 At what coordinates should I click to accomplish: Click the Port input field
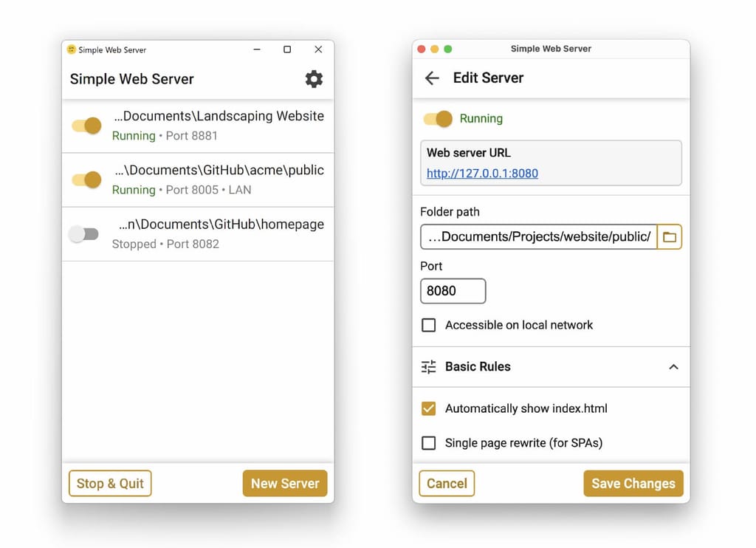[x=453, y=291]
